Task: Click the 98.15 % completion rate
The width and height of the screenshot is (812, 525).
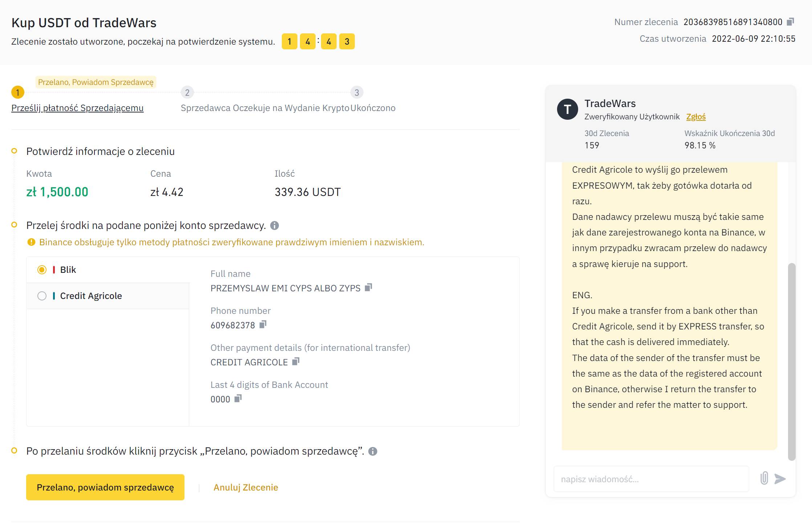Action: click(x=700, y=145)
